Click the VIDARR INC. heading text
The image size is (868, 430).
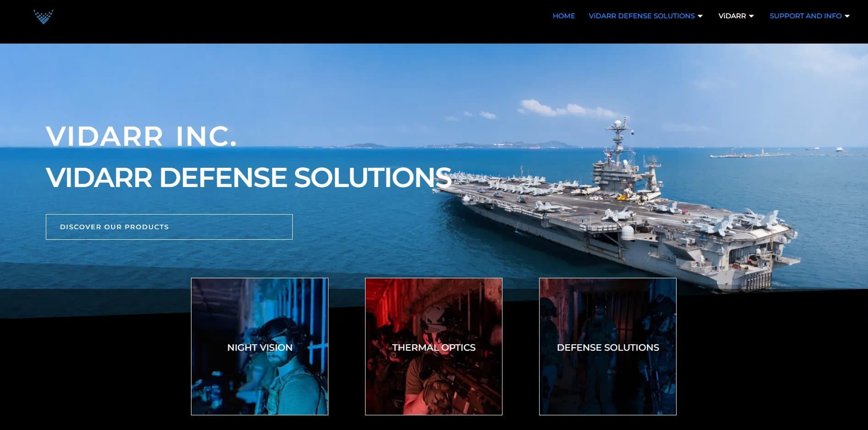click(141, 136)
